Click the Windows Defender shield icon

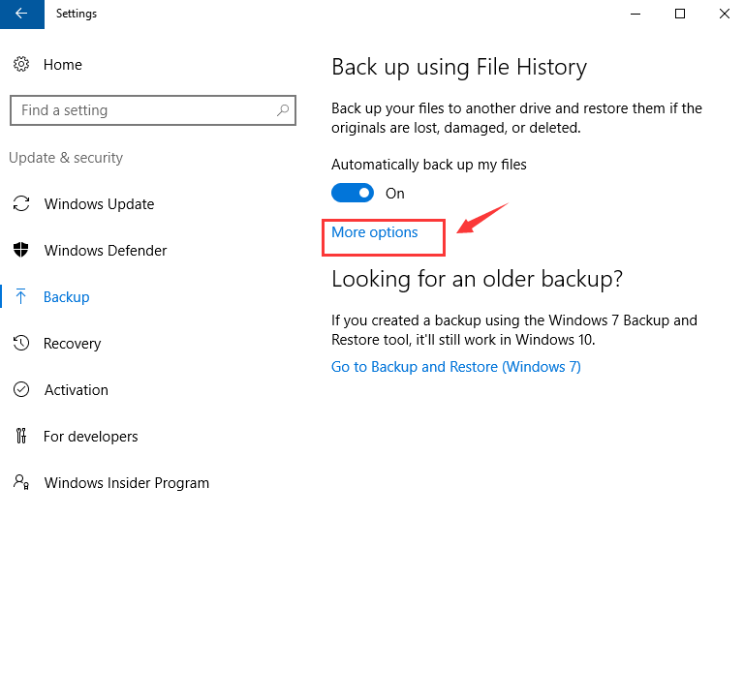[x=21, y=250]
